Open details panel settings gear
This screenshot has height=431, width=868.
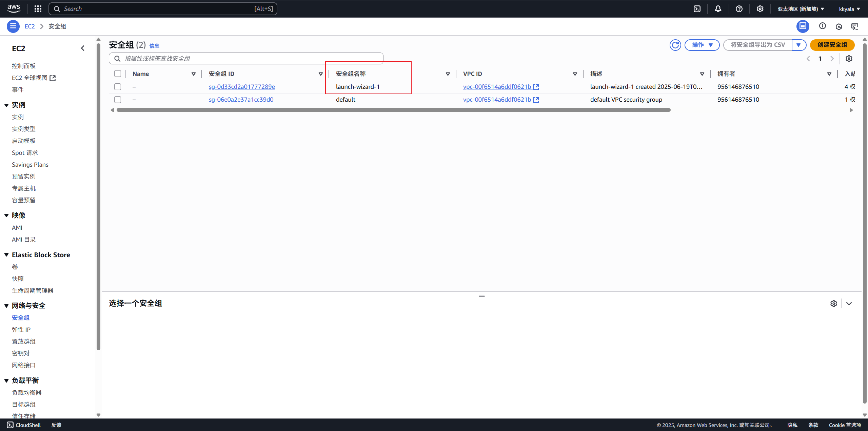pyautogui.click(x=834, y=304)
